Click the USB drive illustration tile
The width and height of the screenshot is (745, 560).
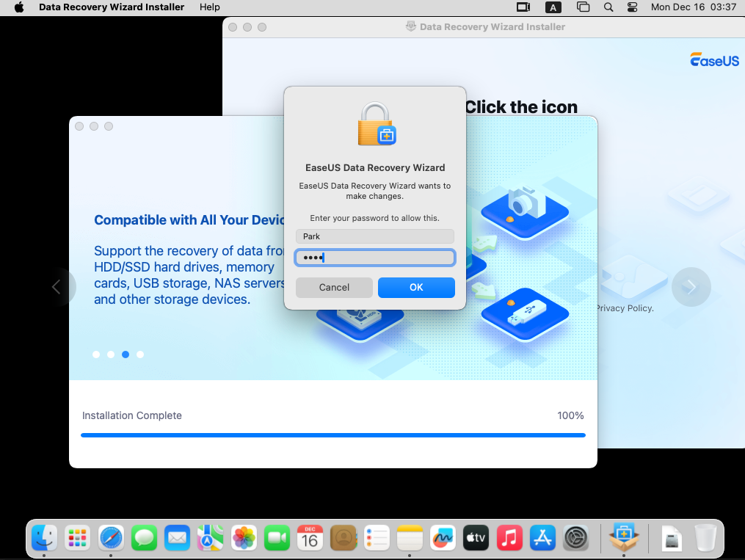tap(525, 314)
